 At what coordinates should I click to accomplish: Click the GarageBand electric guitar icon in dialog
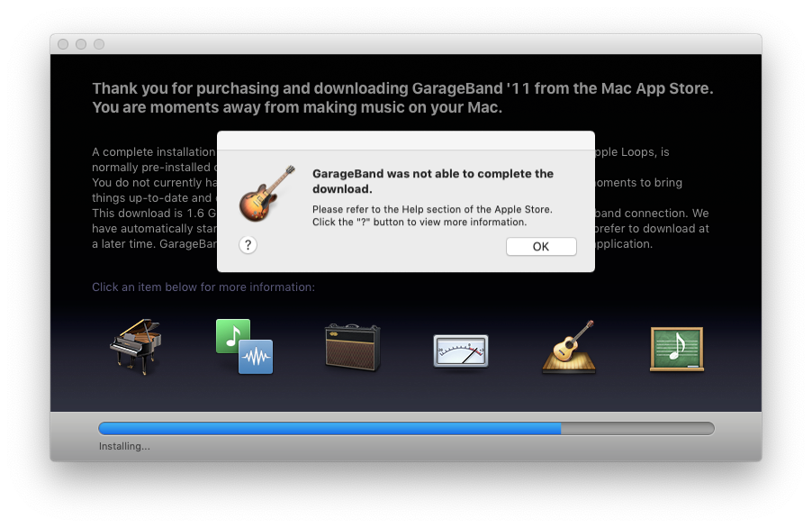click(x=266, y=194)
